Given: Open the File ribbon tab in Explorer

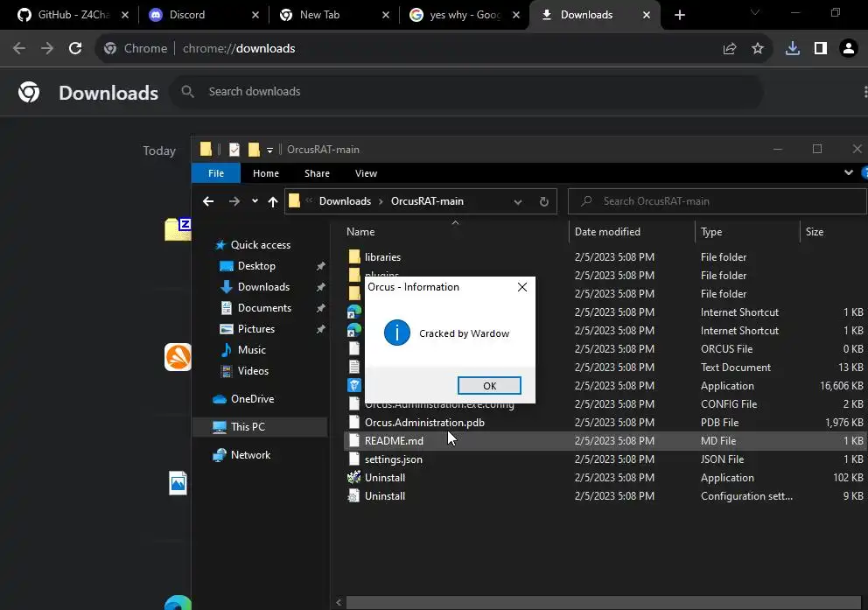Looking at the screenshot, I should point(216,173).
